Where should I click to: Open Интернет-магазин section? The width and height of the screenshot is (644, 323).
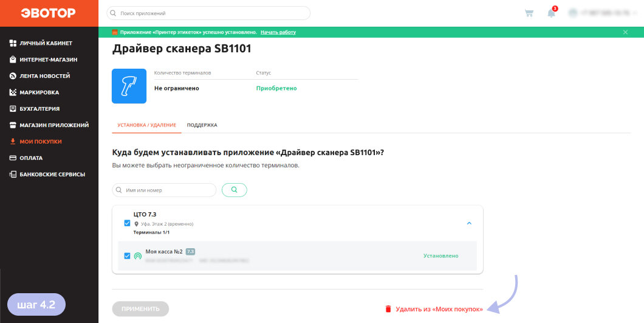click(x=49, y=60)
